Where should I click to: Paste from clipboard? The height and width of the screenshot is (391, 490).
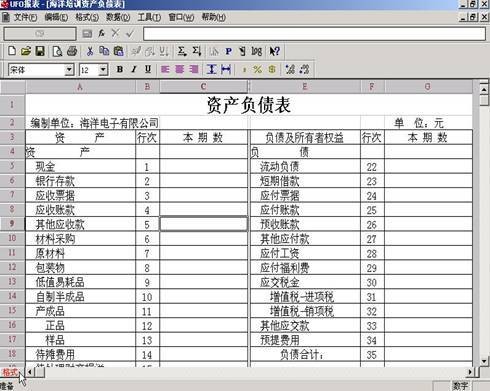coord(119,51)
